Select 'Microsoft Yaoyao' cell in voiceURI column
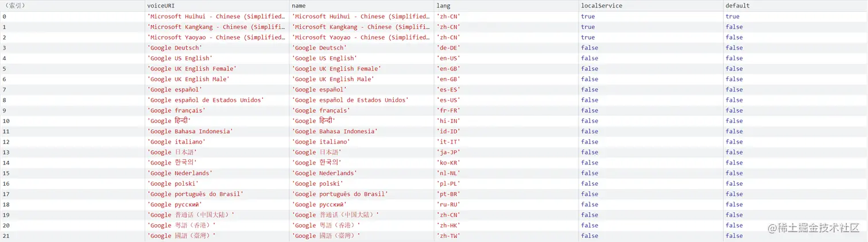This screenshot has height=242, width=868. click(217, 37)
